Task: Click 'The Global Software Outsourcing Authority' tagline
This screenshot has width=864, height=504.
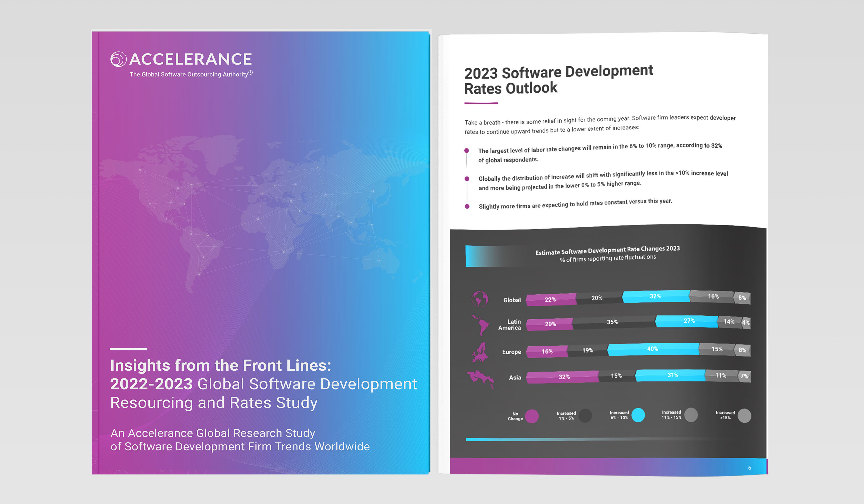Action: click(191, 74)
